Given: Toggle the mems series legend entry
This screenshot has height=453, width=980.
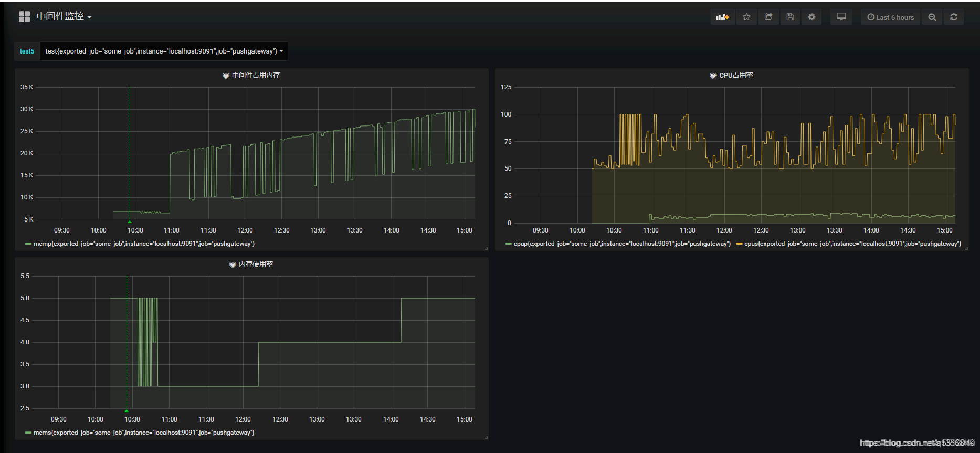Looking at the screenshot, I should coord(144,433).
